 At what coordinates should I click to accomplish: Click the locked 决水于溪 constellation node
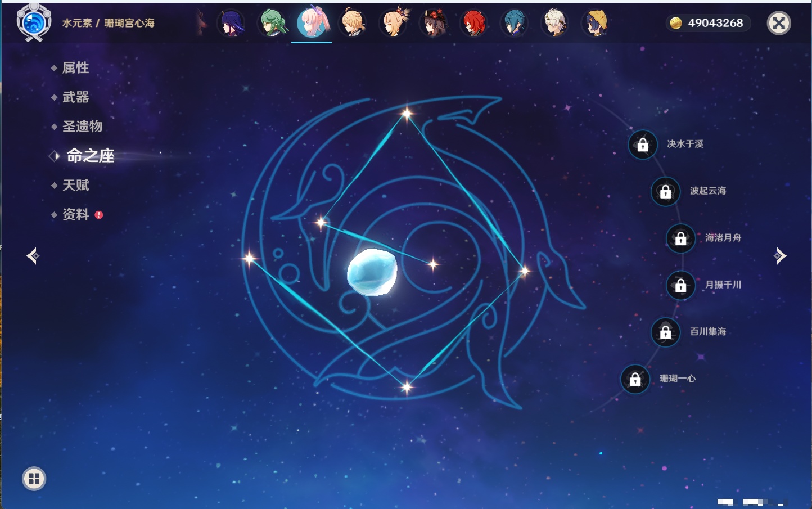coord(643,145)
